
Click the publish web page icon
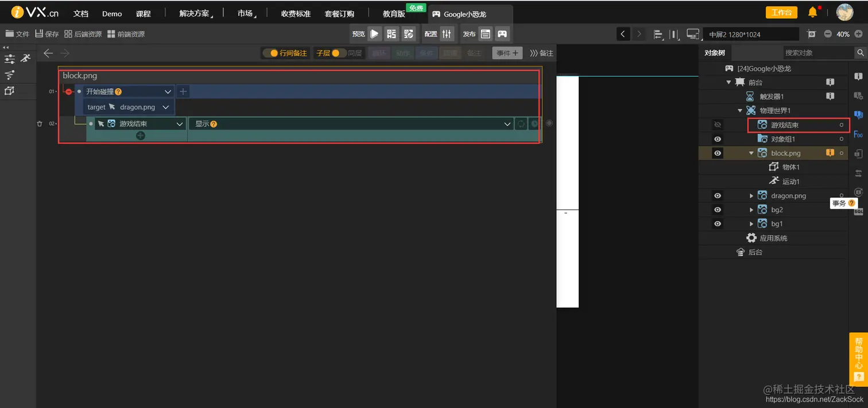(x=486, y=34)
